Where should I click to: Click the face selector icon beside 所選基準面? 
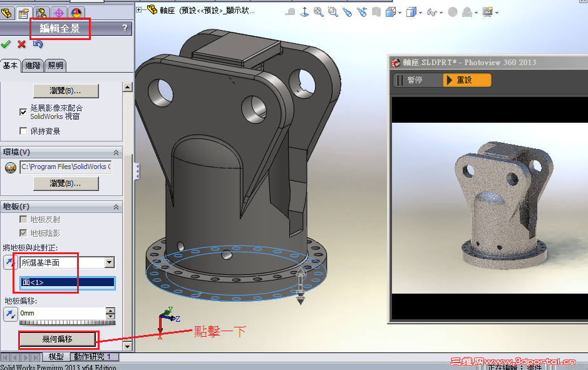click(x=10, y=262)
